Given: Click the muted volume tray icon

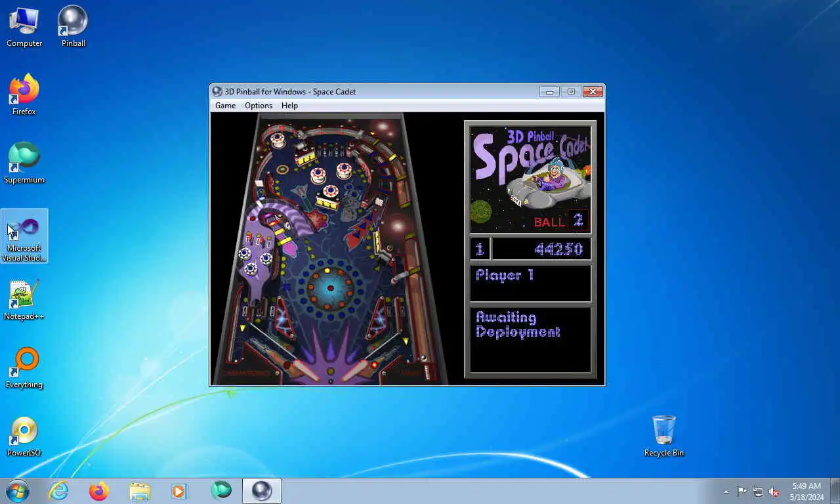Looking at the screenshot, I should tap(774, 492).
